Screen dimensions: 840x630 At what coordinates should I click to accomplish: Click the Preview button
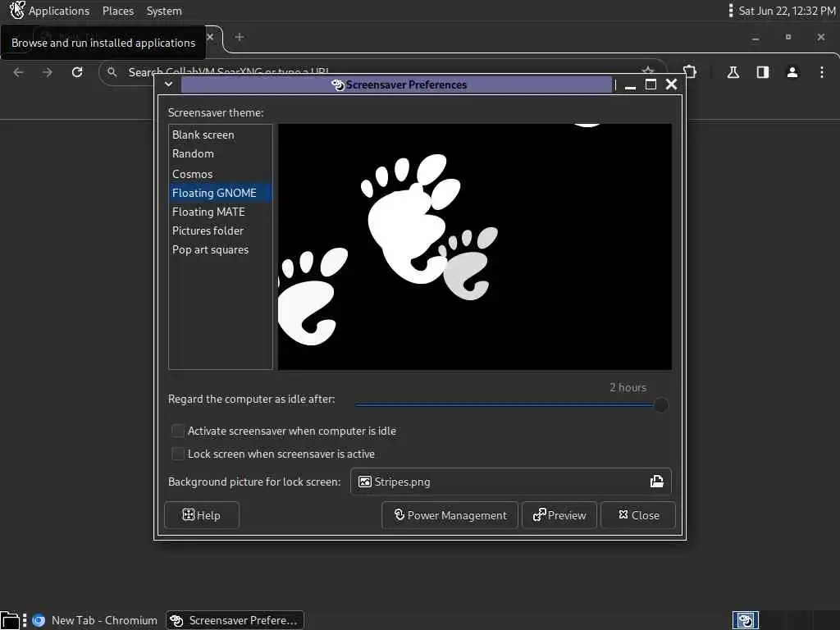559,515
